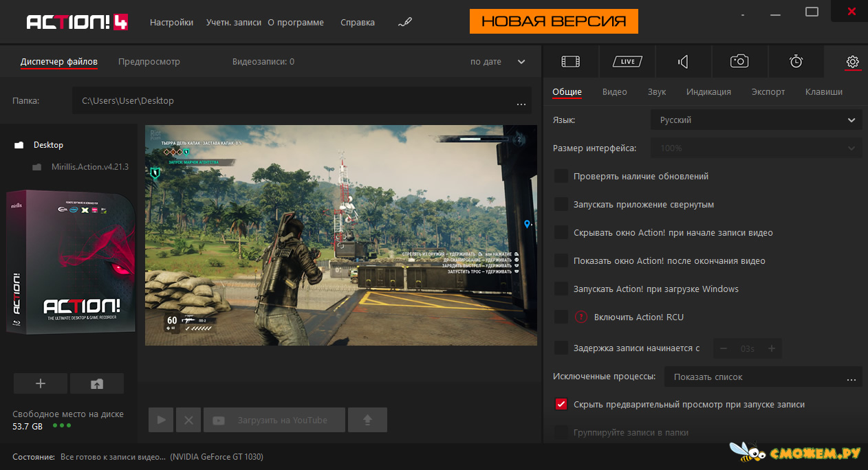Viewport: 868px width, 470px height.
Task: Select the Клавиши settings tab
Action: point(824,91)
